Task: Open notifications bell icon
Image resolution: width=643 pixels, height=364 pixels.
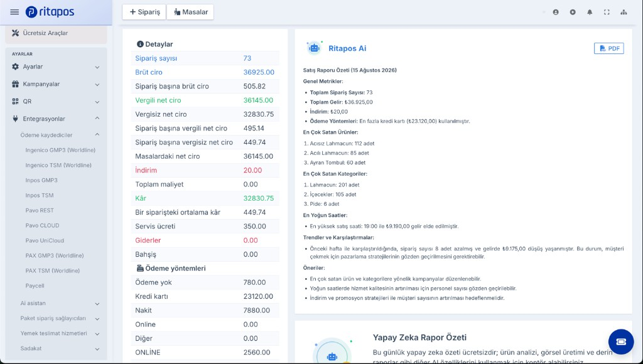Action: click(590, 13)
